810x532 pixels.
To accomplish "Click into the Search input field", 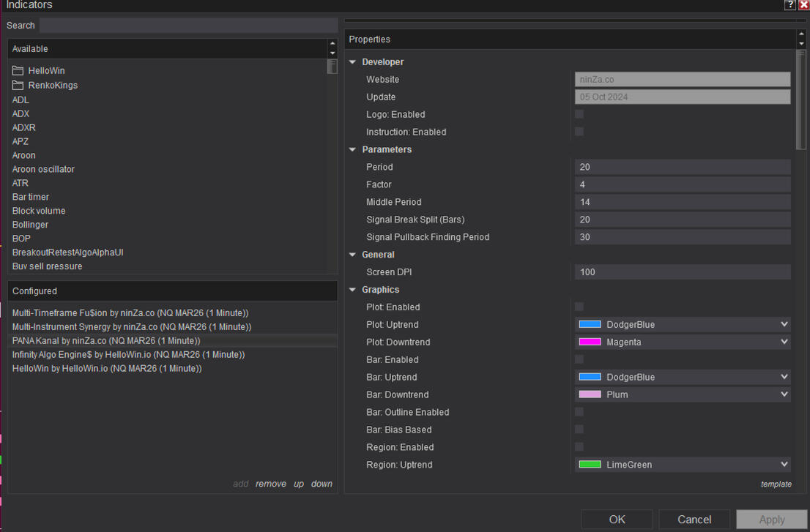I will [188, 26].
